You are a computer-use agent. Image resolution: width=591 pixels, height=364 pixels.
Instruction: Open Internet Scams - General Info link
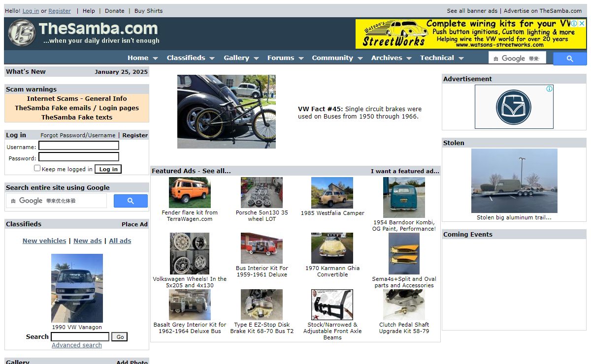click(x=77, y=98)
